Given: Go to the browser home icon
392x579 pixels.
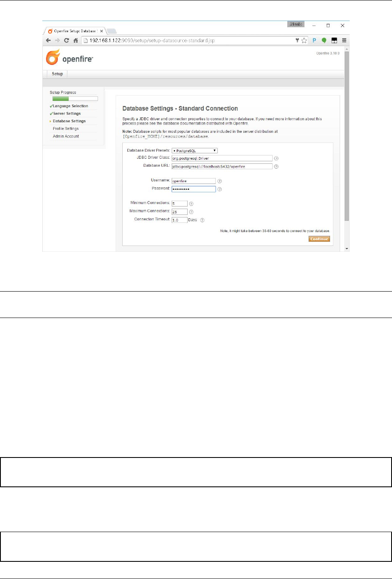Looking at the screenshot, I should 75,41.
